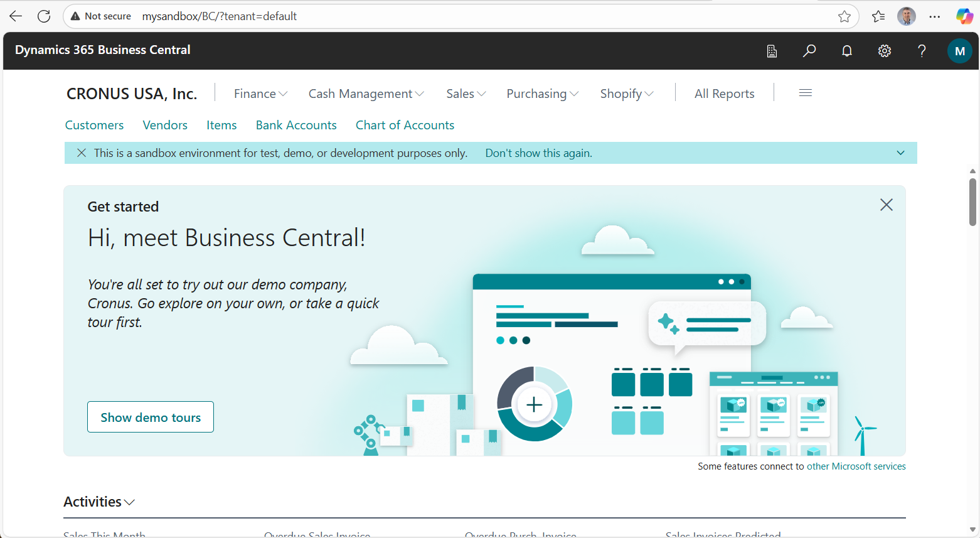Open Bank Accounts

(296, 125)
